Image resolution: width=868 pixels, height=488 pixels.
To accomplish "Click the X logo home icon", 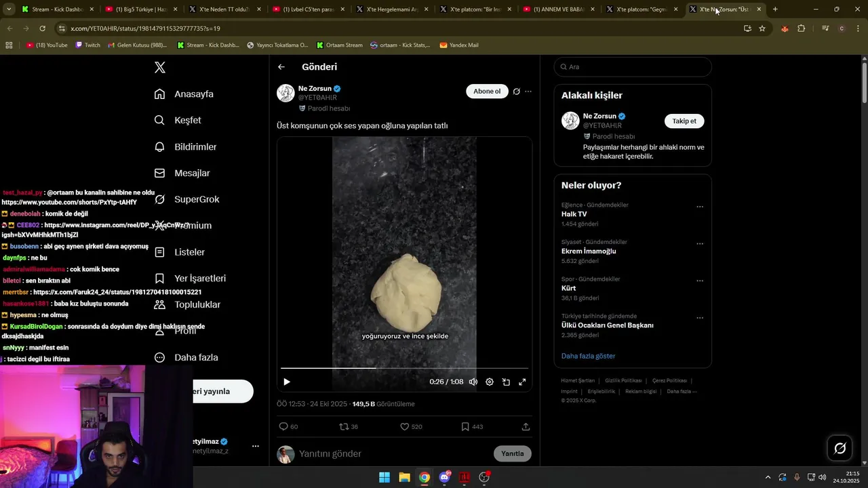I will [160, 67].
